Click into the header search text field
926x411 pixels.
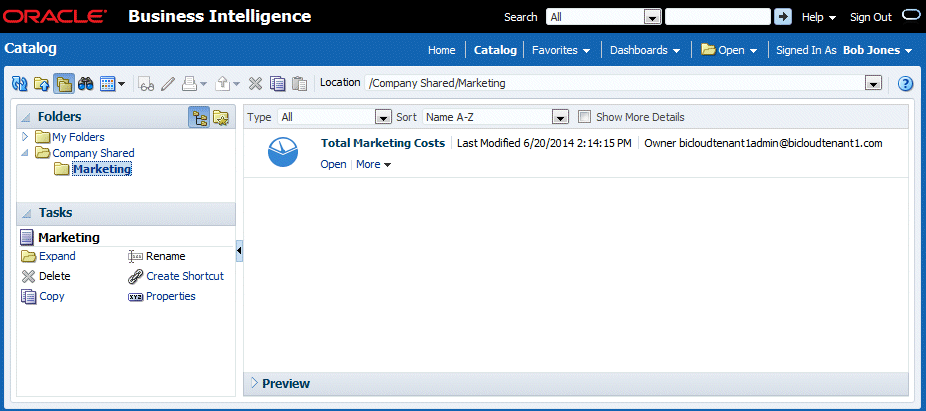coord(718,17)
